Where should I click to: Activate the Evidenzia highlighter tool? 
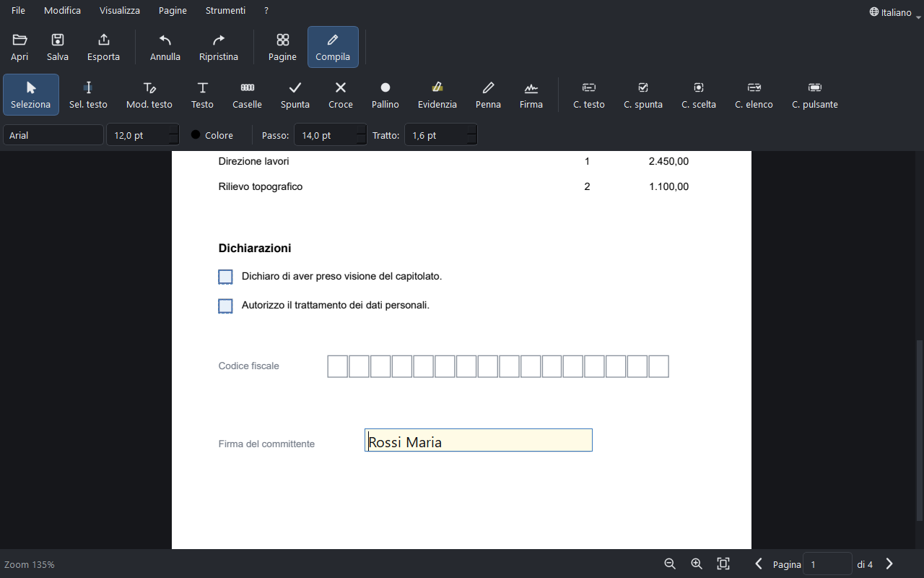[437, 95]
